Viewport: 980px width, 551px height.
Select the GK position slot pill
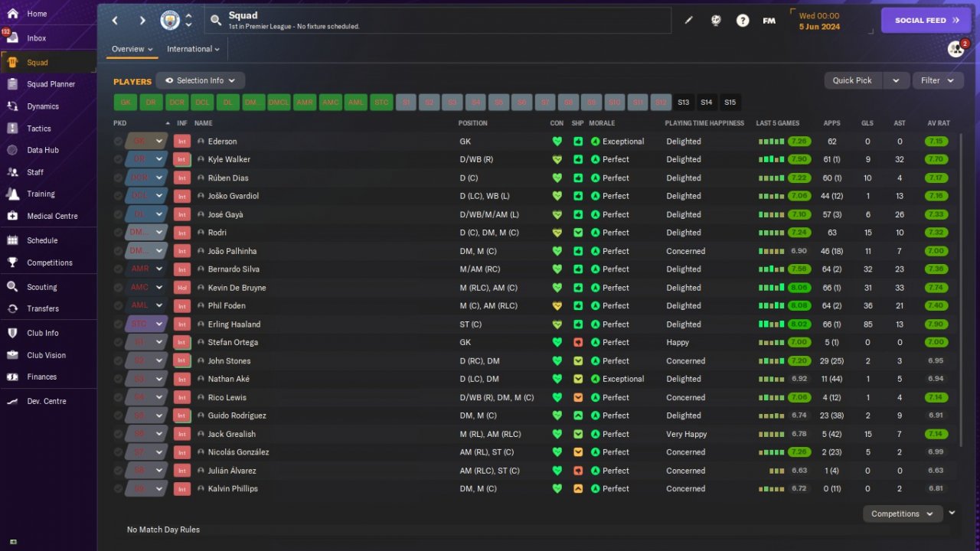point(126,103)
